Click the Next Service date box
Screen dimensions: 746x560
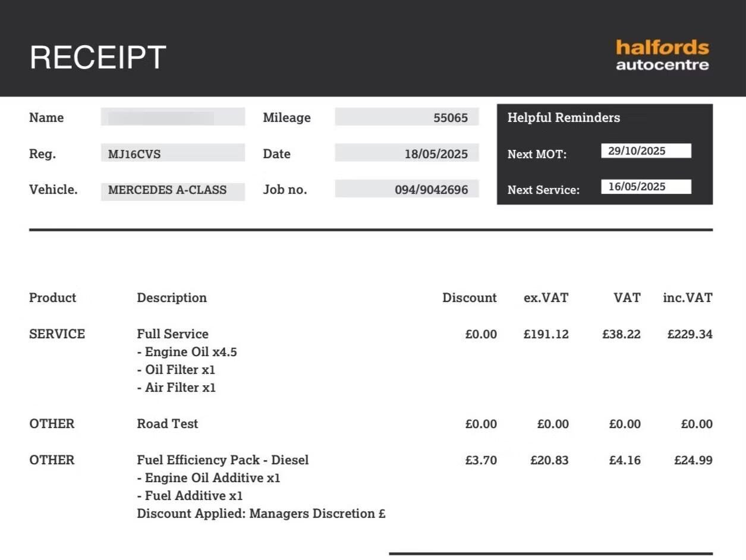646,187
